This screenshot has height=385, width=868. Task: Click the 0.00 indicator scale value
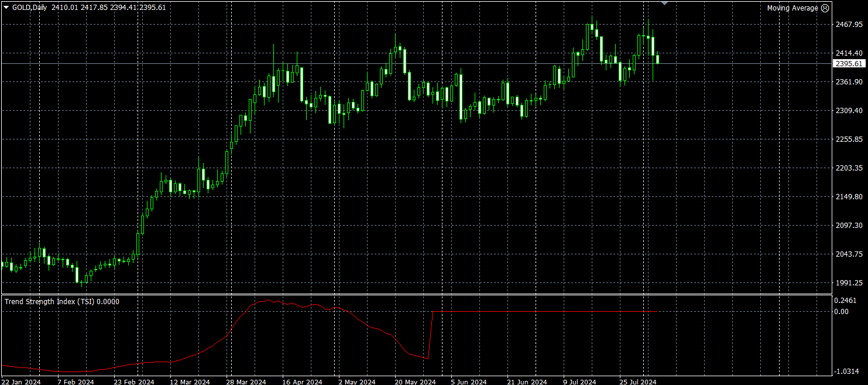(841, 312)
